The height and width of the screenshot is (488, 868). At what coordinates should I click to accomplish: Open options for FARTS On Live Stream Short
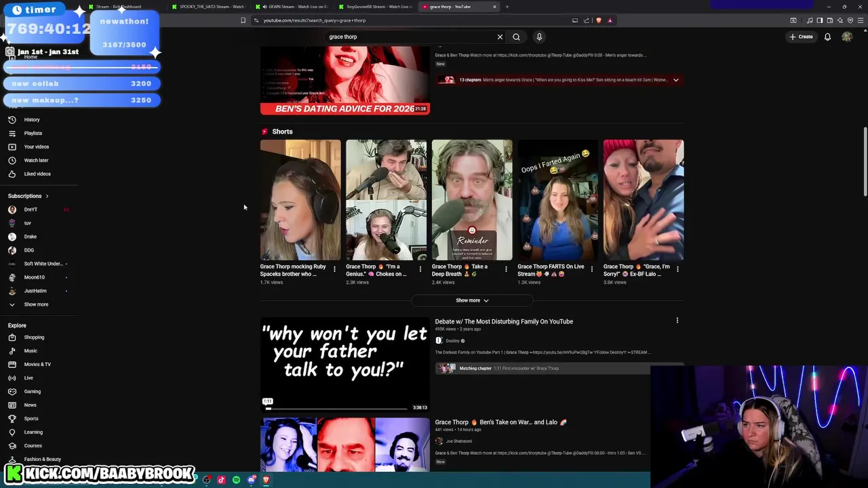point(591,269)
